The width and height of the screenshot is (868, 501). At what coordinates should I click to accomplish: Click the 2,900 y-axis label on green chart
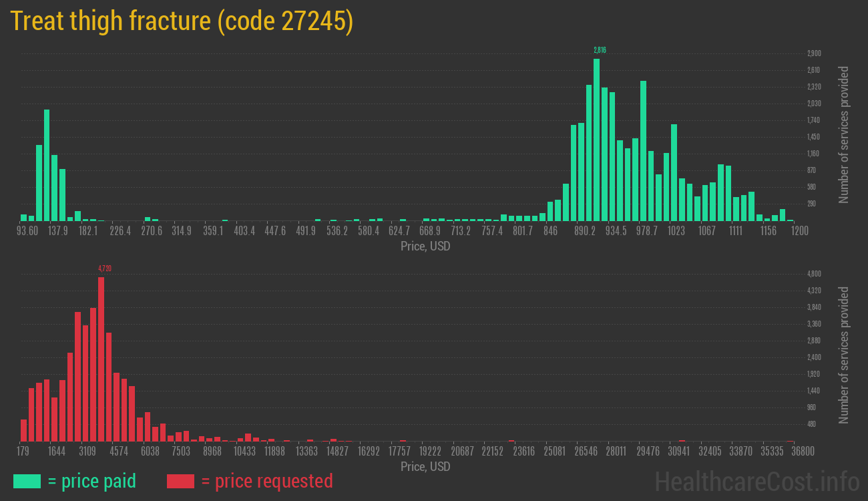coord(814,53)
